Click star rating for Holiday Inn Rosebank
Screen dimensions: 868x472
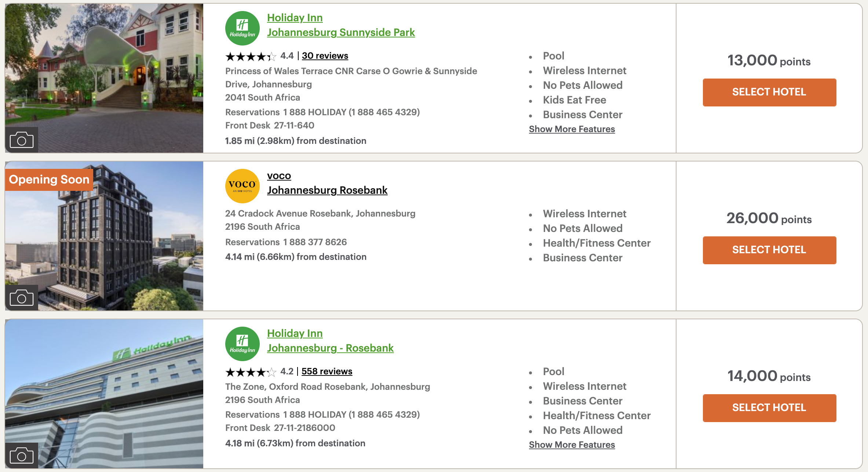point(251,372)
